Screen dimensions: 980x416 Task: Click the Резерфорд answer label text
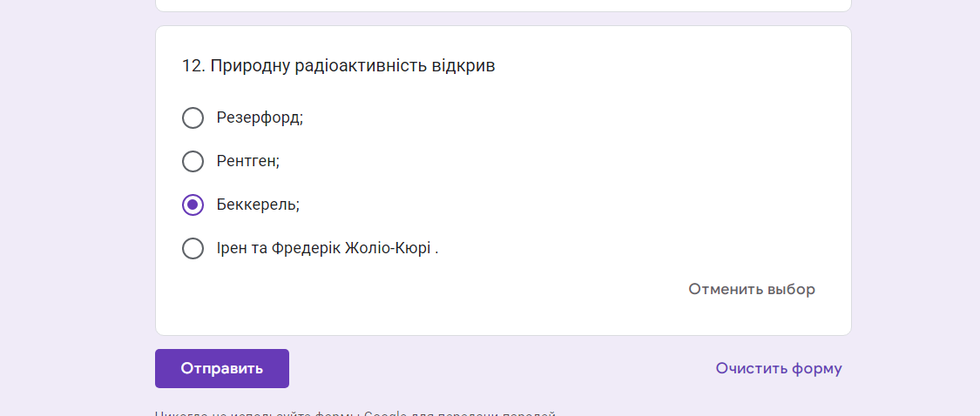click(260, 117)
